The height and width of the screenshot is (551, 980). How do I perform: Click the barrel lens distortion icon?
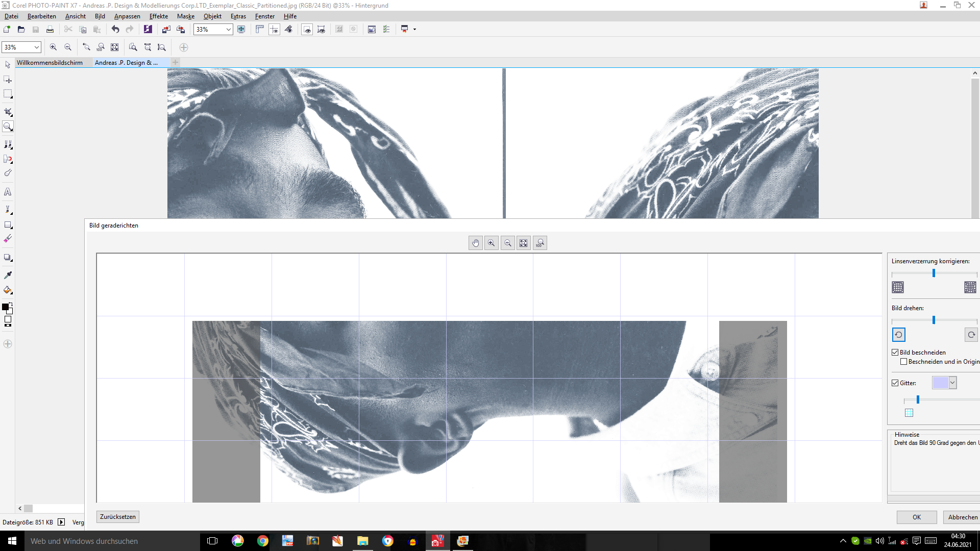pyautogui.click(x=898, y=287)
